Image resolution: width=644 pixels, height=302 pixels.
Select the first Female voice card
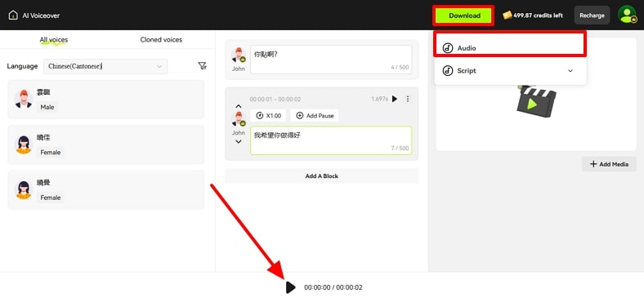106,144
